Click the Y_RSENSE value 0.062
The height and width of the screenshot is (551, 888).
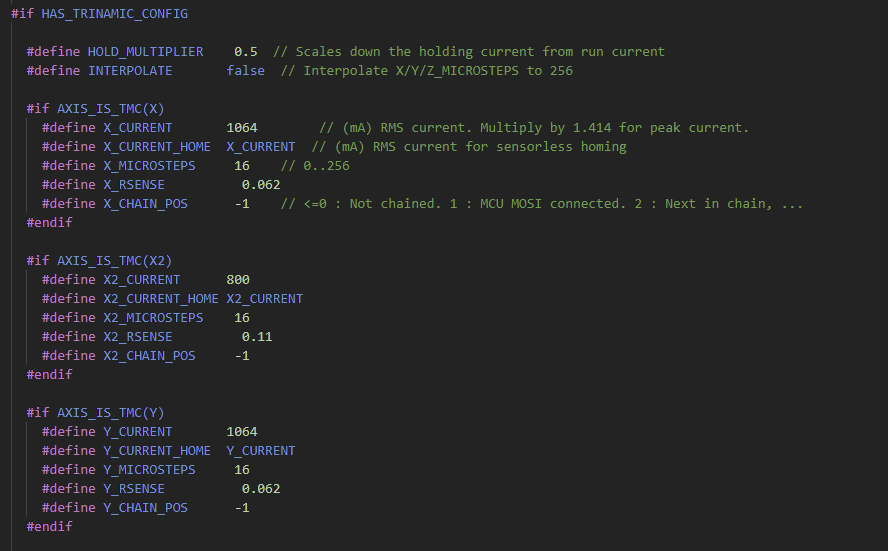click(x=261, y=489)
